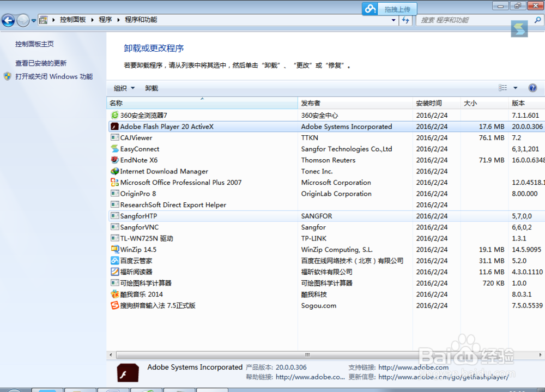Click the 百度云管家 cloud icon
Viewport: 545px width, 392px height.
point(114,261)
